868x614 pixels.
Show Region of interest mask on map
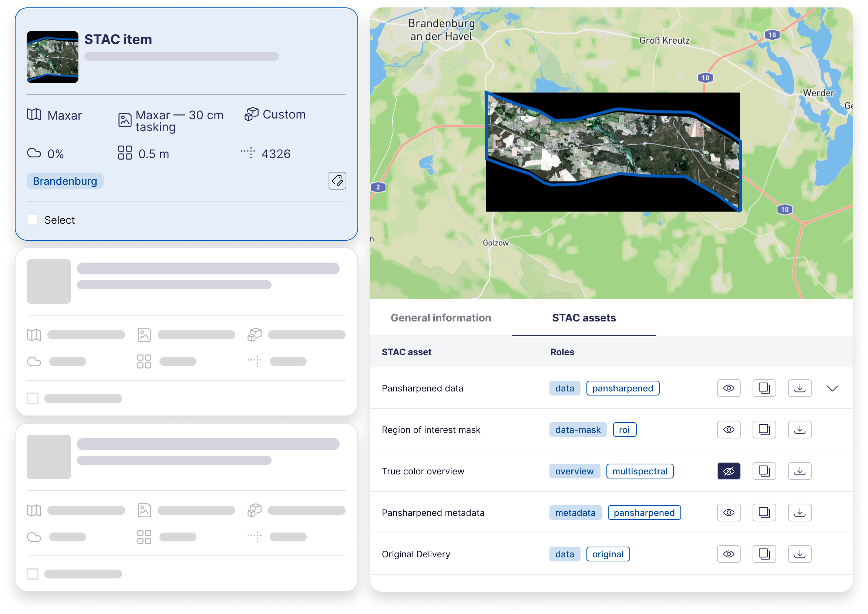coord(728,430)
